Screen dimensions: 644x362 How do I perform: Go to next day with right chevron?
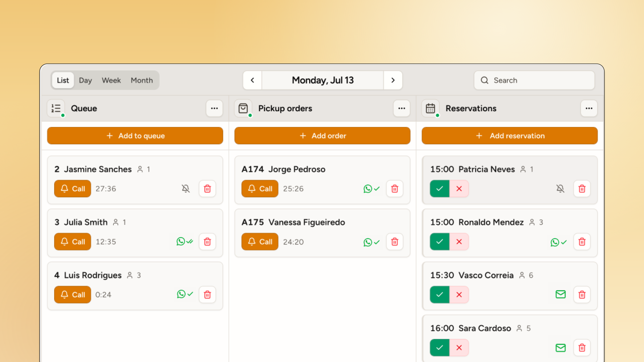[x=393, y=80]
